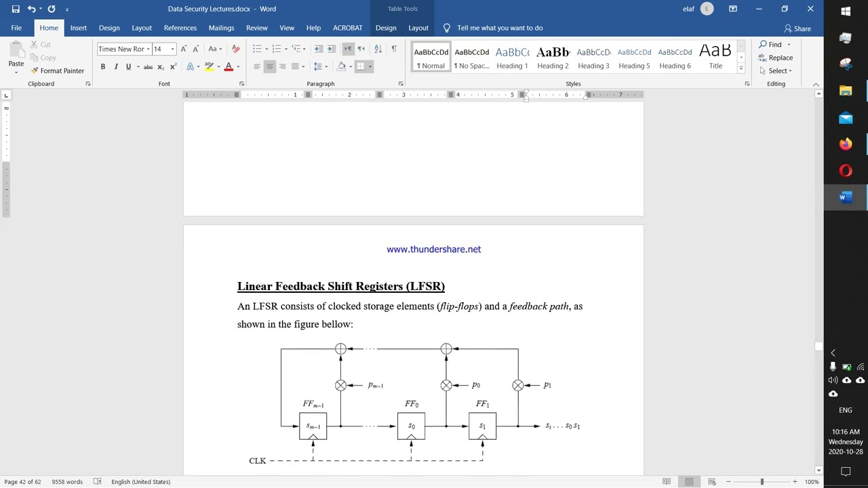This screenshot has height=488, width=868.
Task: Switch to the Review tab
Action: tap(257, 28)
